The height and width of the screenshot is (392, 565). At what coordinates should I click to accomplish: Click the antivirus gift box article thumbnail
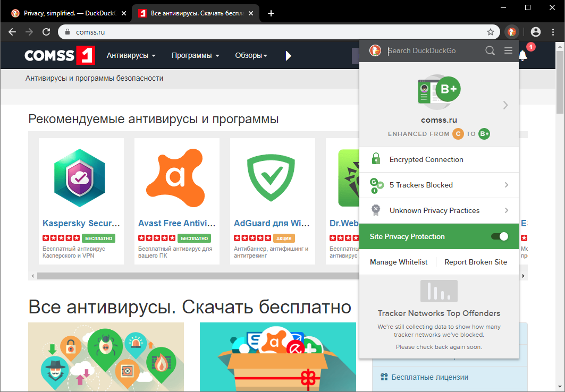278,357
